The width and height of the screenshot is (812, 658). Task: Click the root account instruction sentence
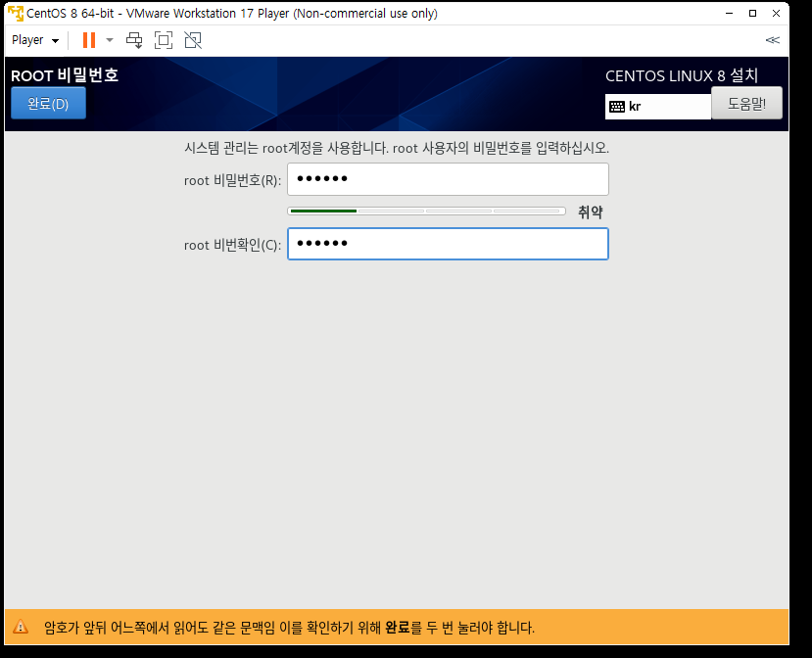click(397, 148)
